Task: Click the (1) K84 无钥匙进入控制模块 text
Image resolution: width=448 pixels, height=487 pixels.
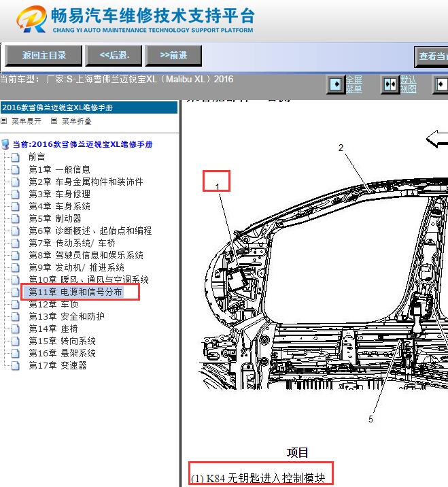Action: [x=258, y=477]
